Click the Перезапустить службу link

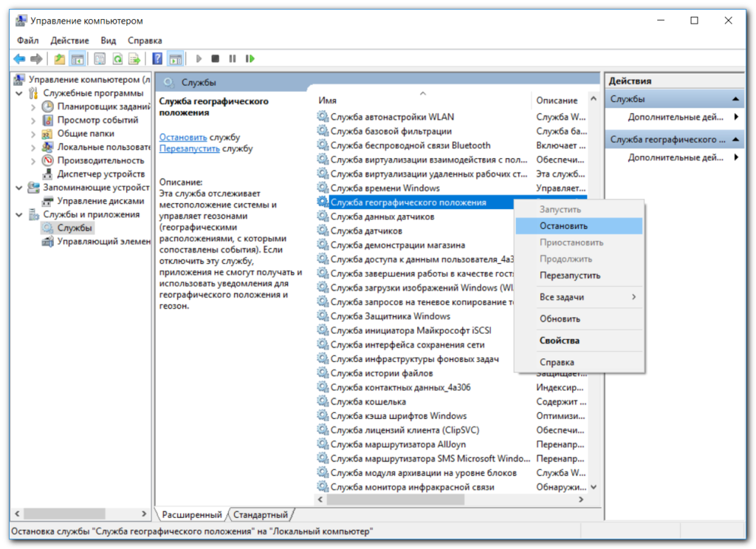coord(190,149)
